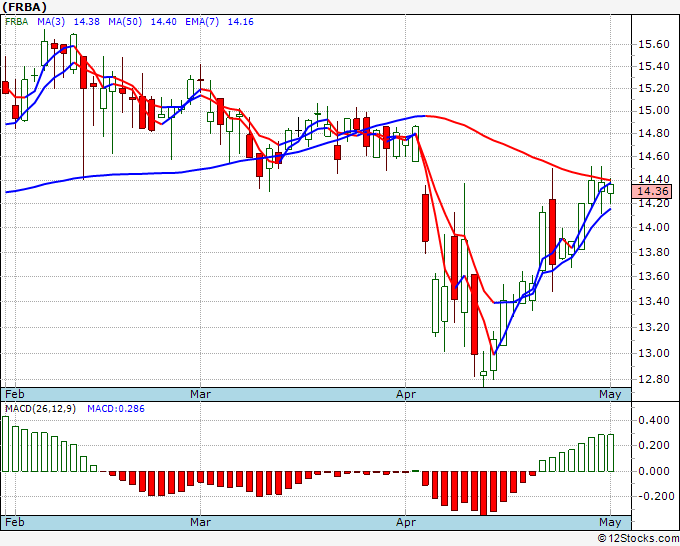Screen dimensions: 680x546
Task: Click Feb on the MACD panel time axis
Action: 15,522
